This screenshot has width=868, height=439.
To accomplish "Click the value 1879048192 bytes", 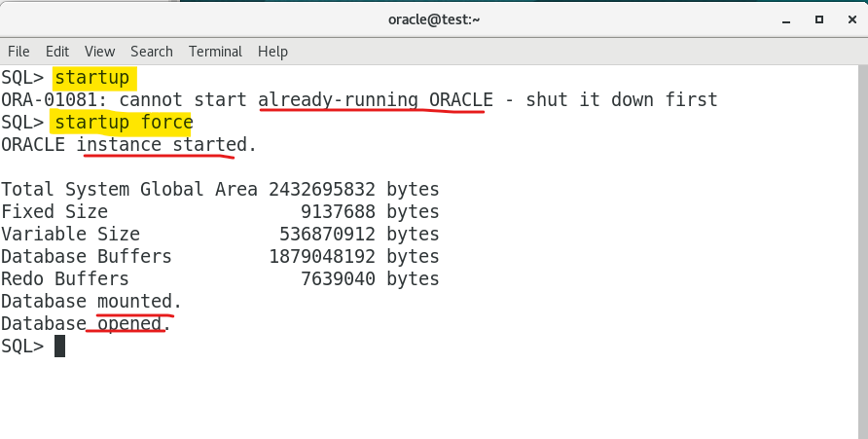I will [354, 256].
